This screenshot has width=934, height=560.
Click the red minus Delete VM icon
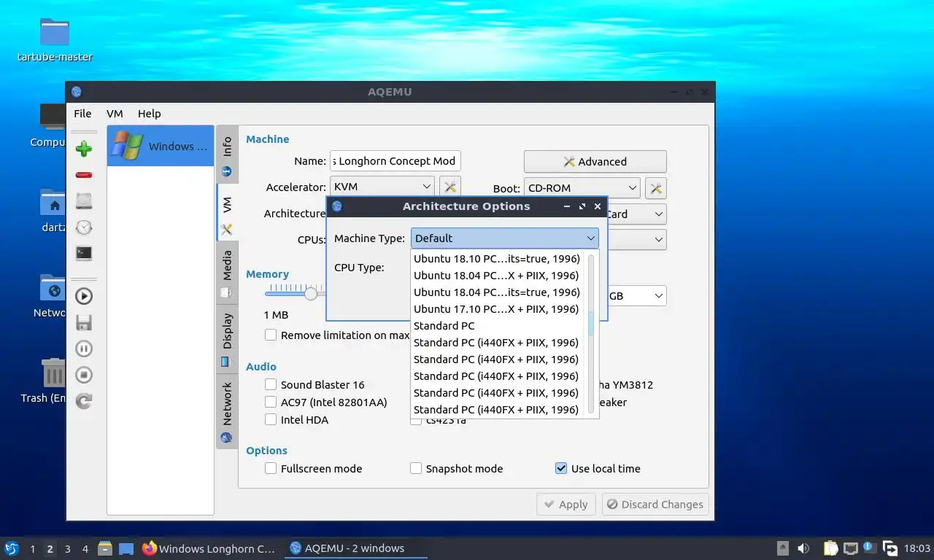[84, 175]
